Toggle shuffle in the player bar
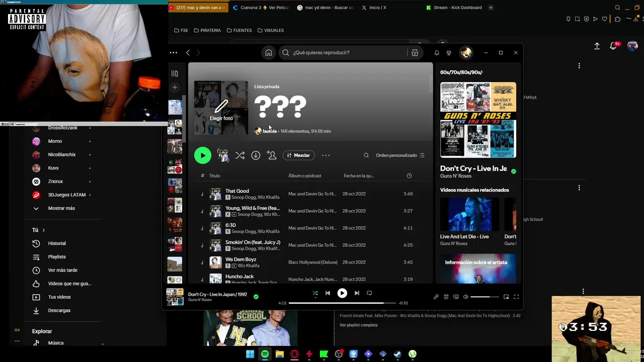644x362 pixels. coord(315,293)
